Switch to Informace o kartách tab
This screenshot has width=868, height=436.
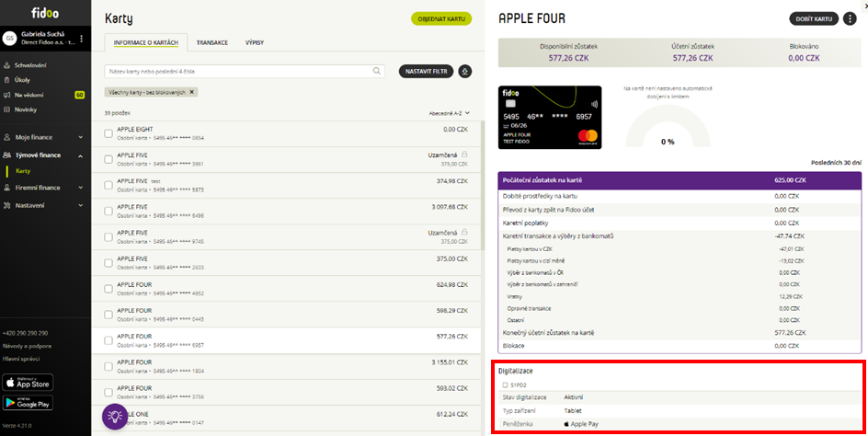click(x=146, y=42)
